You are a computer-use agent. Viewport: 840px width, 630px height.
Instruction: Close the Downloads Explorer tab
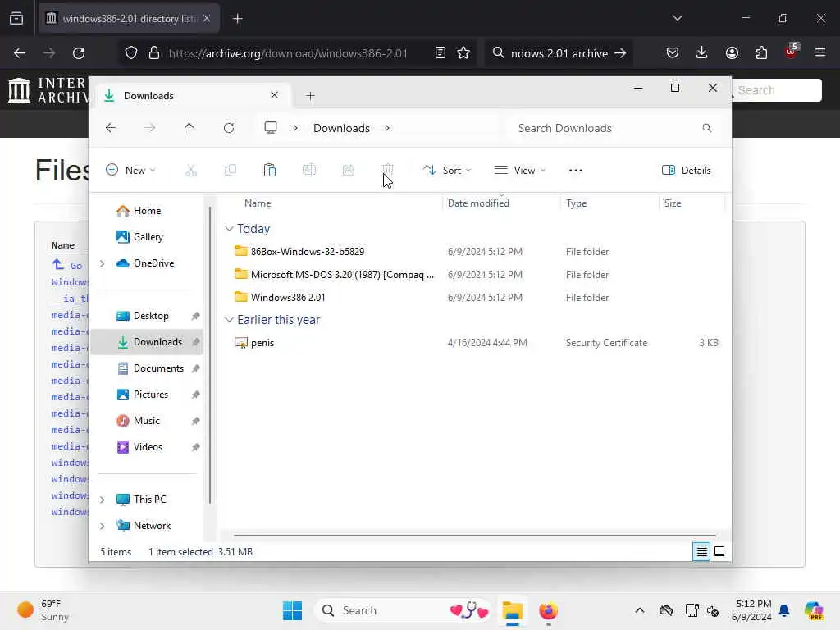point(274,95)
